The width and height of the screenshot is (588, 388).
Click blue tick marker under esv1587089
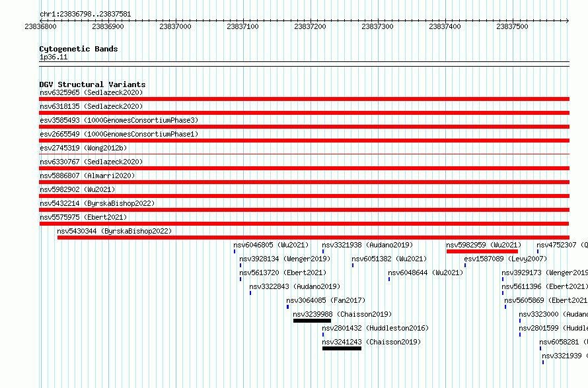(465, 265)
